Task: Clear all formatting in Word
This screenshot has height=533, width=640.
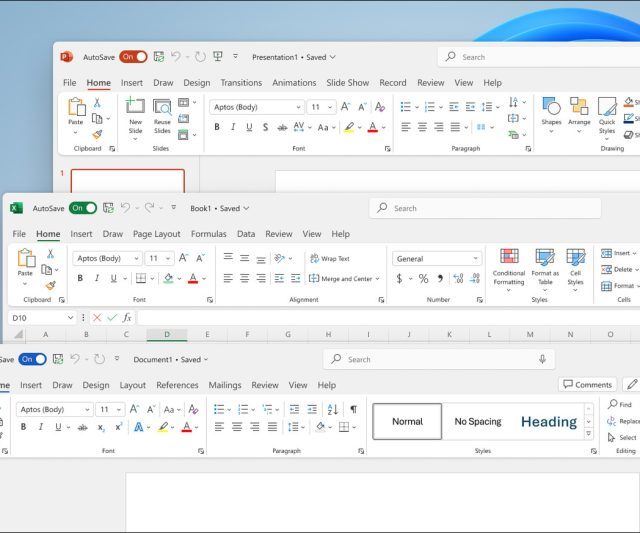Action: click(x=193, y=409)
